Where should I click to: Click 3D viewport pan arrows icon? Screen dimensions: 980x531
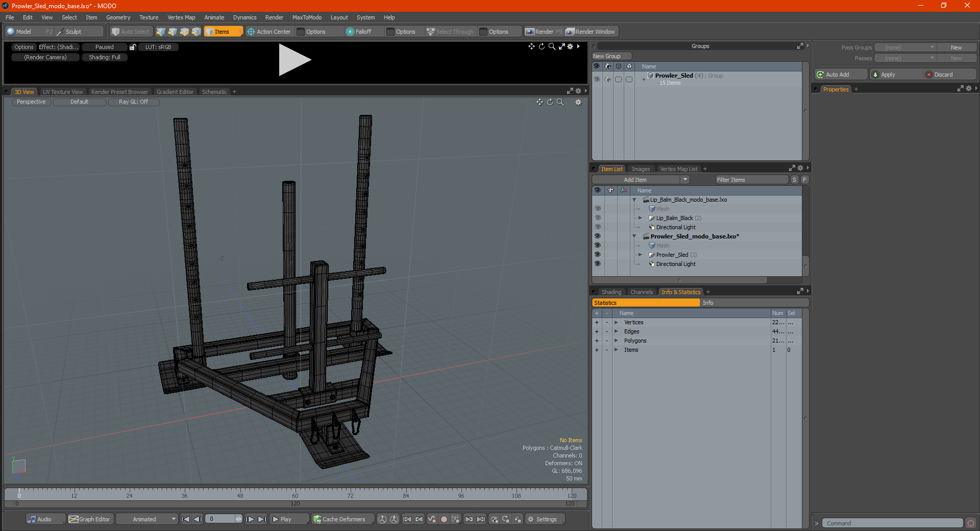(x=540, y=102)
